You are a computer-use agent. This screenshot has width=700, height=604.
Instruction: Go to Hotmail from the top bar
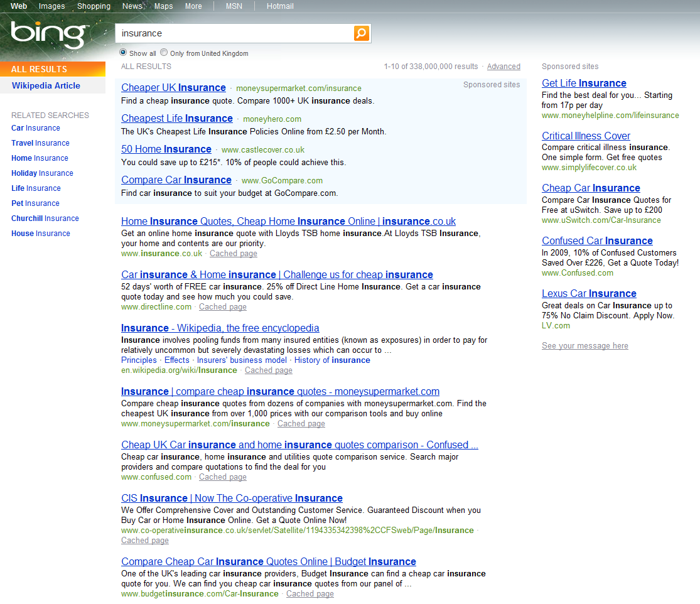point(280,6)
